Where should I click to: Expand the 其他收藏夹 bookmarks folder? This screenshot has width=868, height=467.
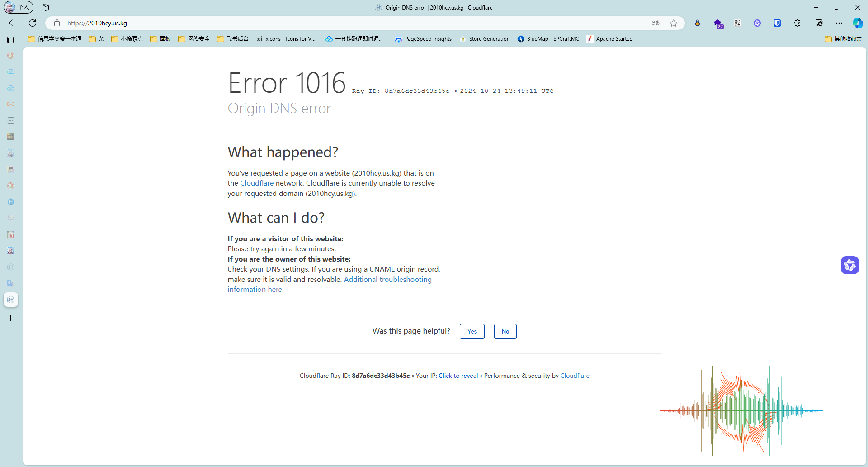point(843,39)
